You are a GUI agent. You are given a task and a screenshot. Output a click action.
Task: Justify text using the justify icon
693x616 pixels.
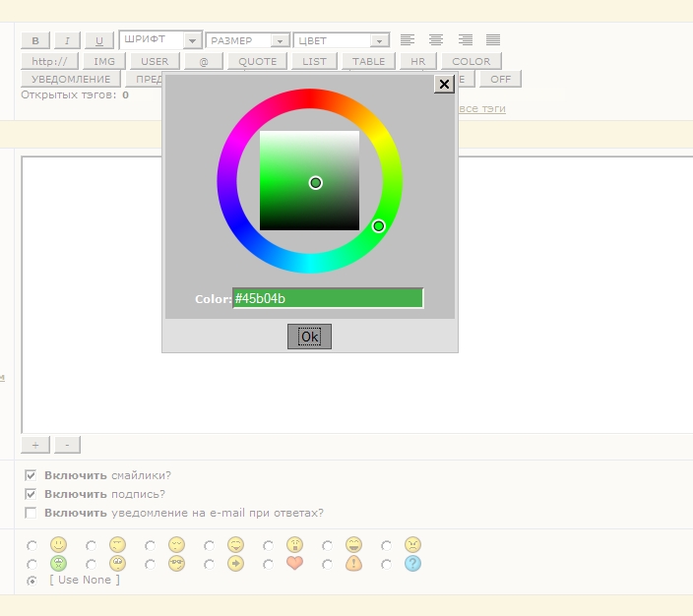pos(493,40)
